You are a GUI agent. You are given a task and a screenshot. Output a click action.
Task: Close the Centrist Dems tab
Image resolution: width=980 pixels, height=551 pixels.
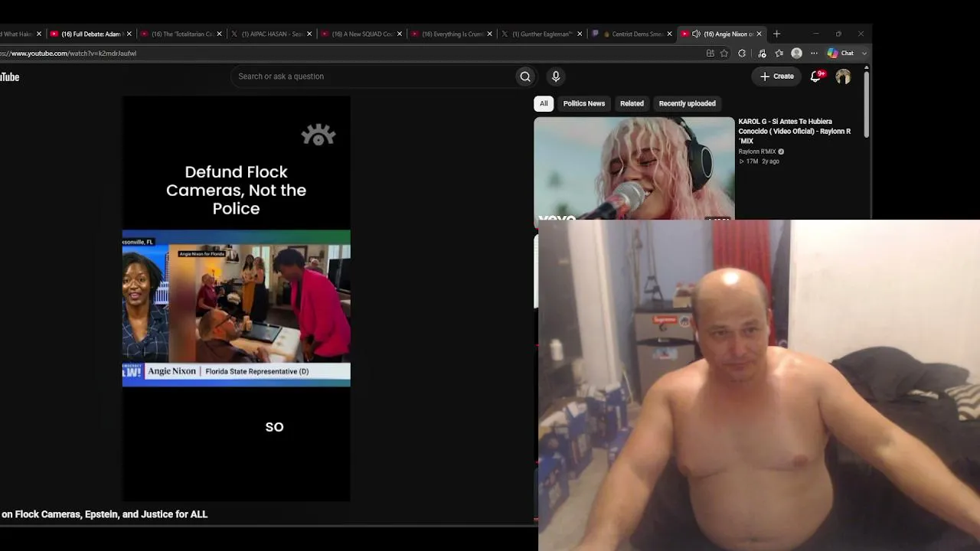point(670,34)
